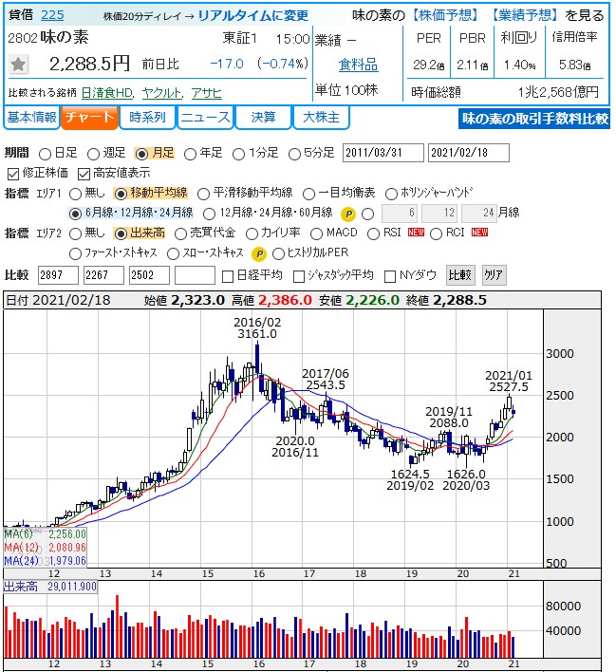Click the NEW badge next to RSI
Viewport: 616px width, 672px height.
coord(416,233)
